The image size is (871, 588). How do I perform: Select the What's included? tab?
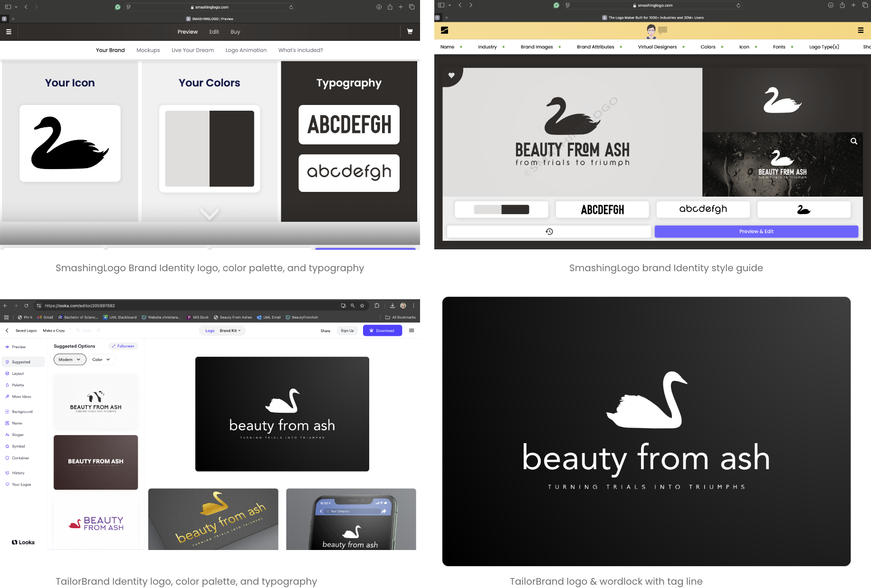[x=301, y=50]
